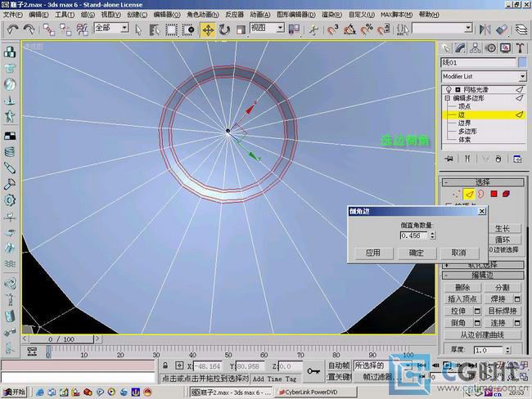
Task: Toggle Show End Result icon
Action: (x=467, y=159)
